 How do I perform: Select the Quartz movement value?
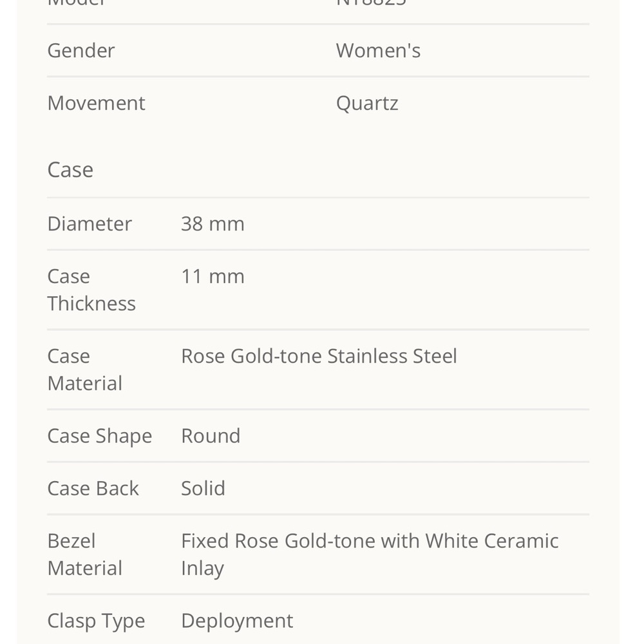tap(367, 103)
